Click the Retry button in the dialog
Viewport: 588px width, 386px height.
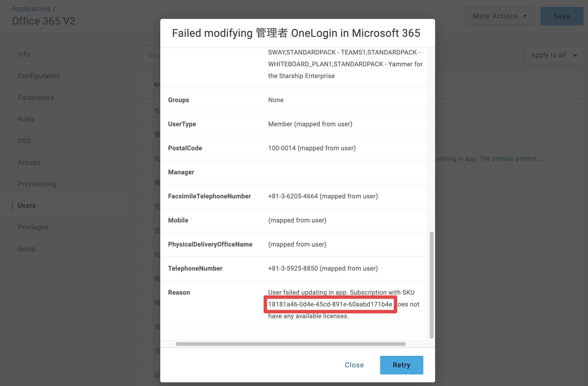coord(401,365)
